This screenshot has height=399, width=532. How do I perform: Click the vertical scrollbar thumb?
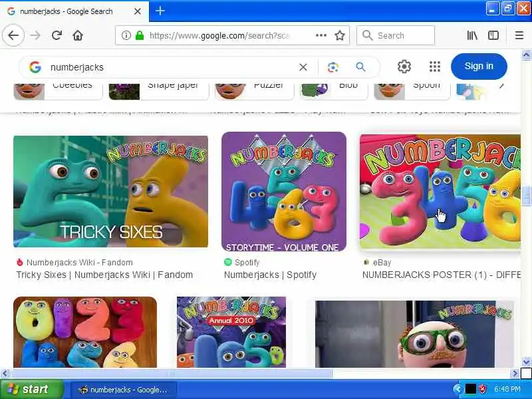(526, 196)
